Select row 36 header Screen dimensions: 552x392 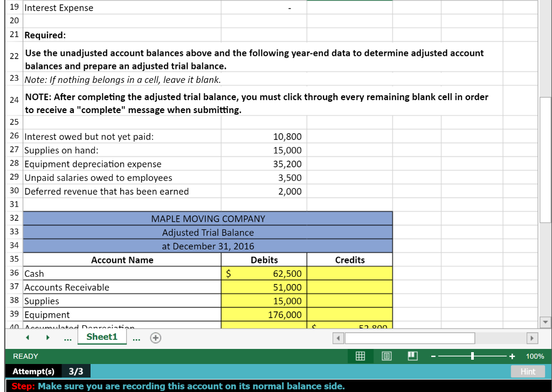pyautogui.click(x=14, y=273)
